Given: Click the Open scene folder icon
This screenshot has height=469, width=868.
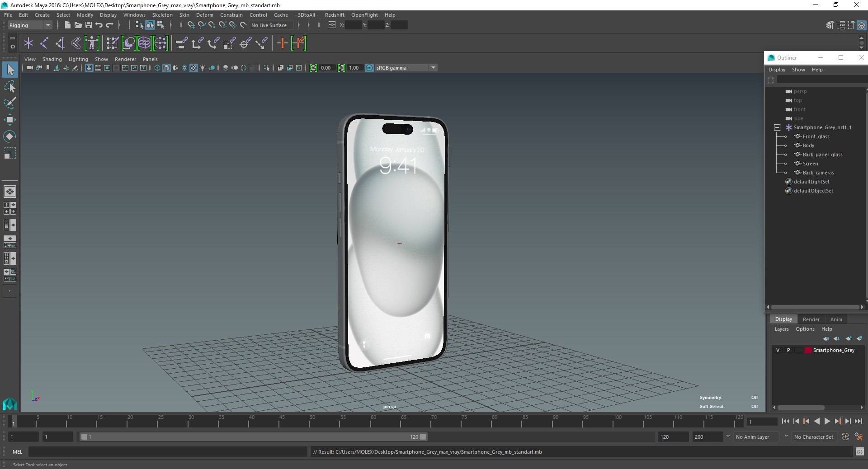Looking at the screenshot, I should pyautogui.click(x=78, y=25).
